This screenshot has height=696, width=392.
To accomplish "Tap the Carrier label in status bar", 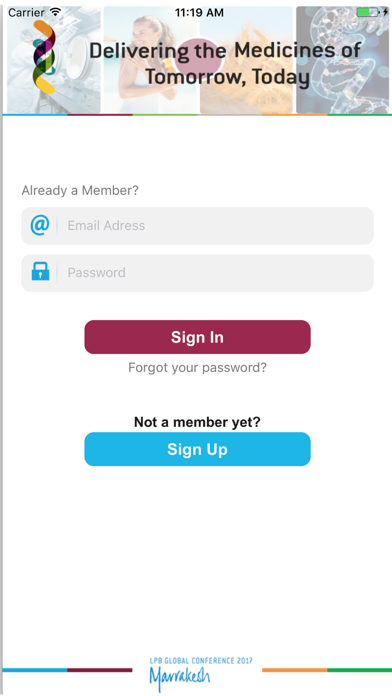I will coord(26,12).
